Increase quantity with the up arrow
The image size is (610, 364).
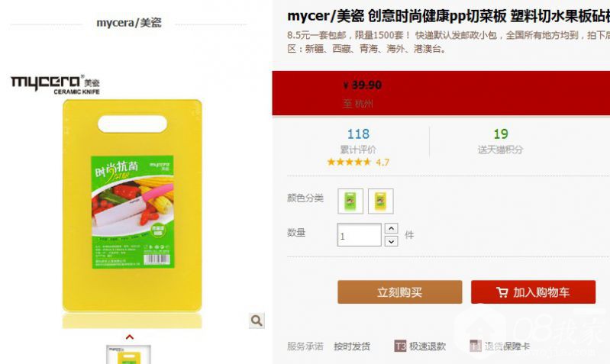pos(392,228)
